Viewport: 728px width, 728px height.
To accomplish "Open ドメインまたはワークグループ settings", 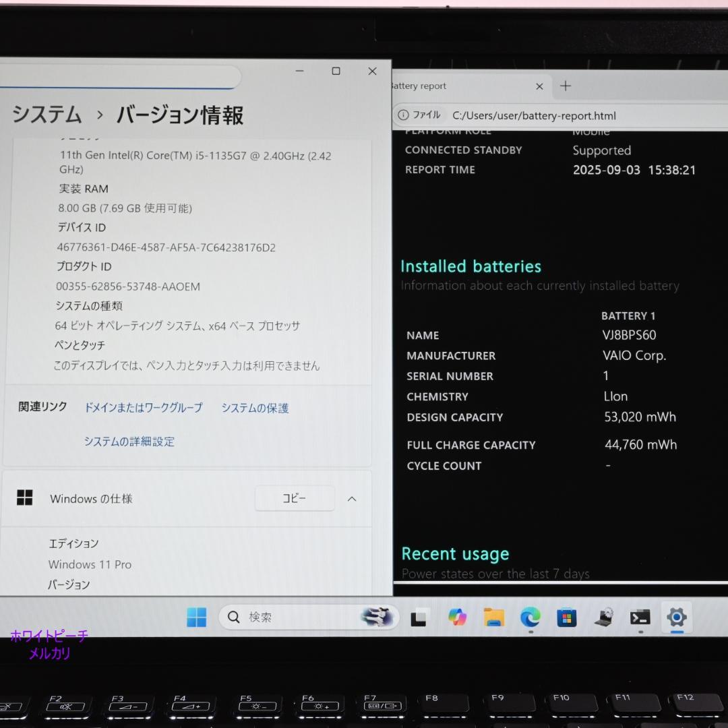I will 144,407.
